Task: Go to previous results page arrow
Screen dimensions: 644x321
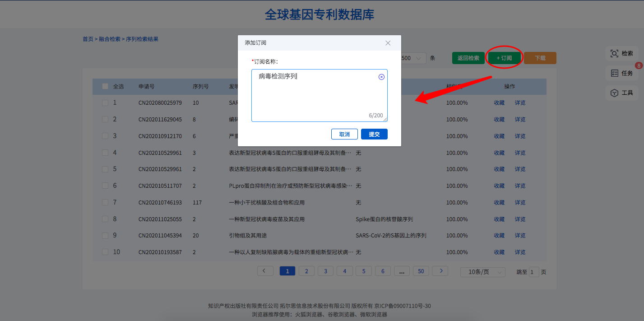Action: [x=265, y=271]
